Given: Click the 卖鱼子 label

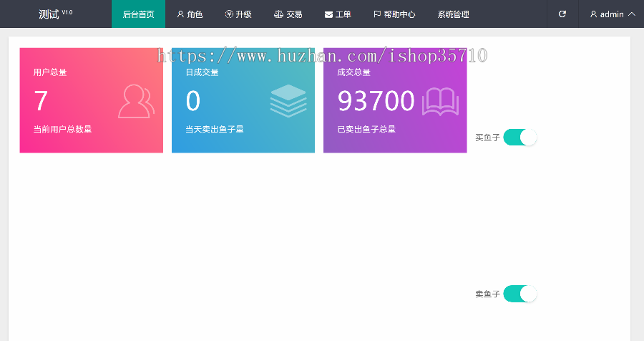Looking at the screenshot, I should coord(487,294).
